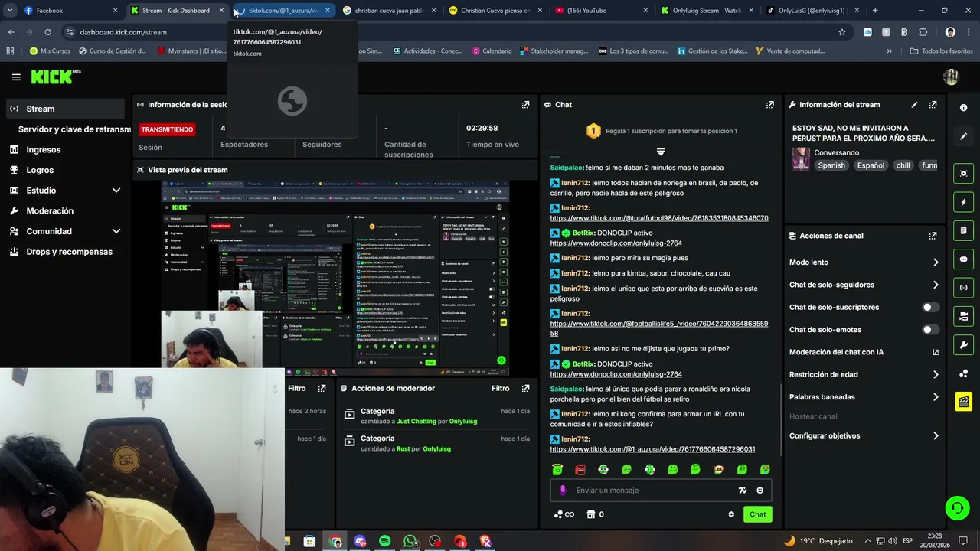Image resolution: width=980 pixels, height=551 pixels.
Task: Select Stream in the left sidebar
Action: click(x=67, y=109)
